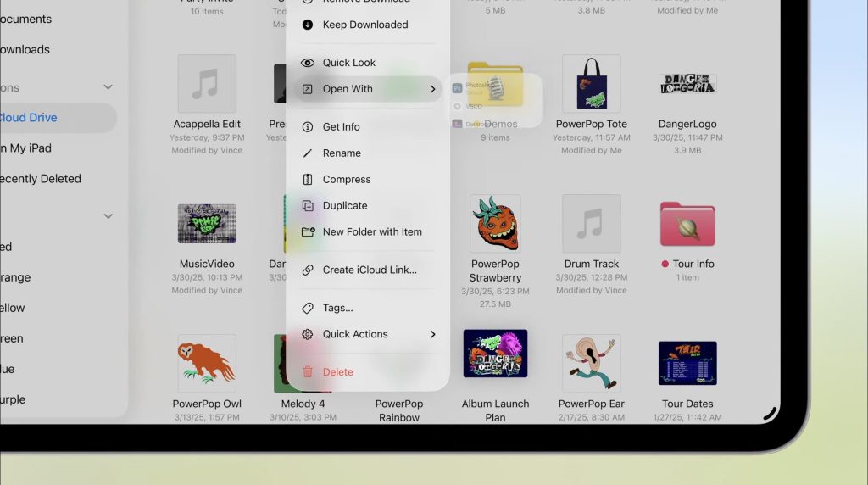Click the Rename pencil icon
The height and width of the screenshot is (485, 868).
[x=308, y=153]
